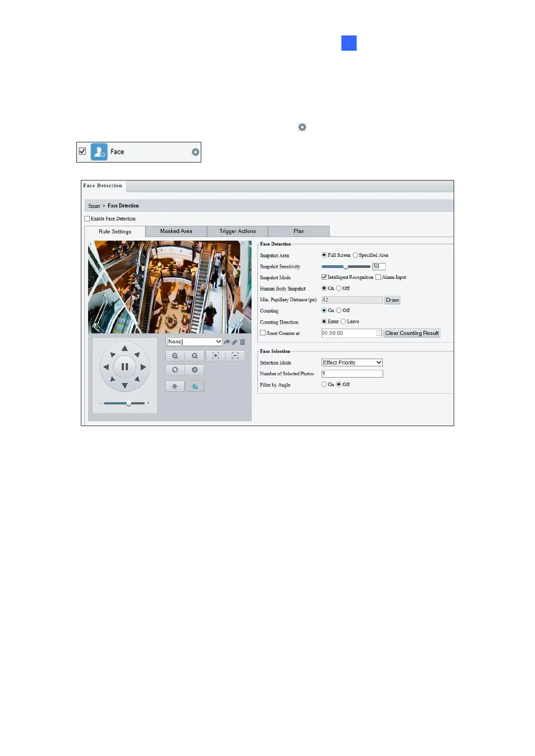Open the Masked Area tab
The width and height of the screenshot is (535, 756).
176,231
